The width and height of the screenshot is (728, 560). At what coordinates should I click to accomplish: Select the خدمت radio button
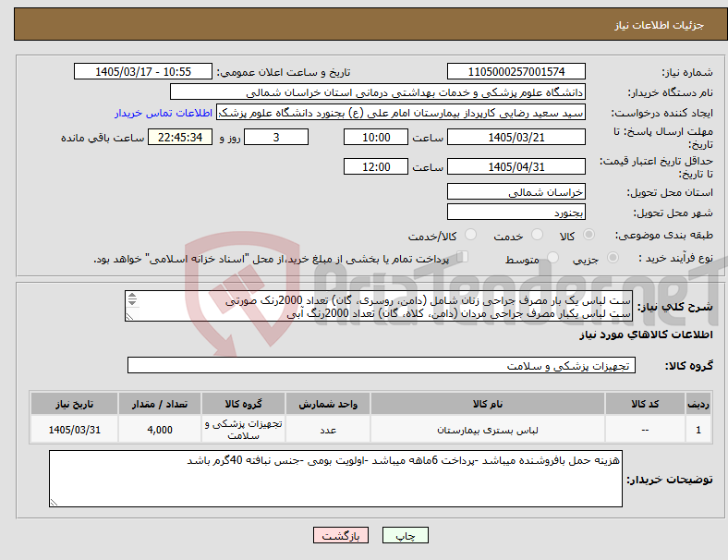(537, 235)
